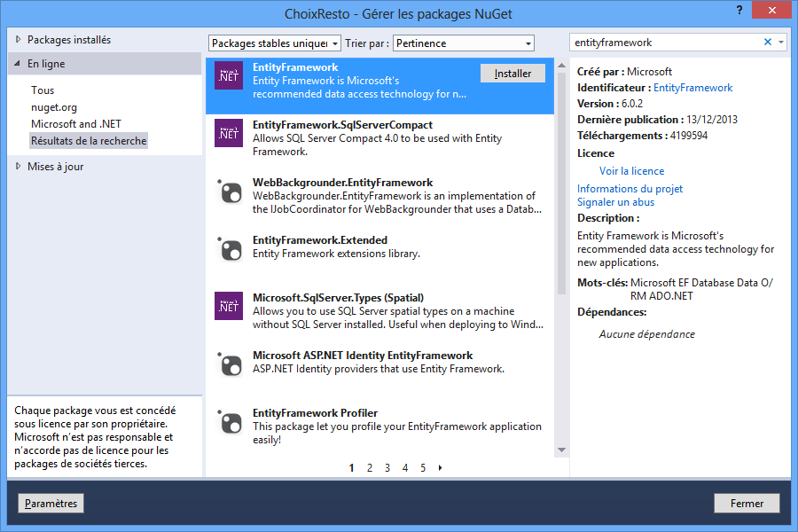The height and width of the screenshot is (532, 798).
Task: Click the EntityFramework .NET package icon
Action: (x=229, y=75)
